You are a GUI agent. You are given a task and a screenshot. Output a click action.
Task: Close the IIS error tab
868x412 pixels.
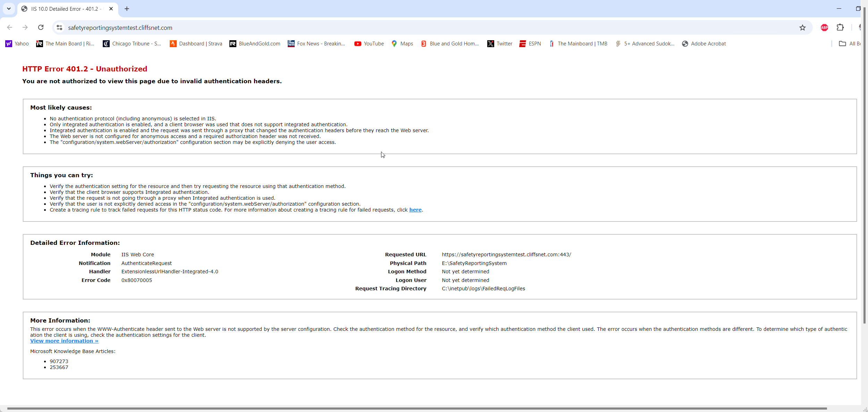(x=111, y=9)
